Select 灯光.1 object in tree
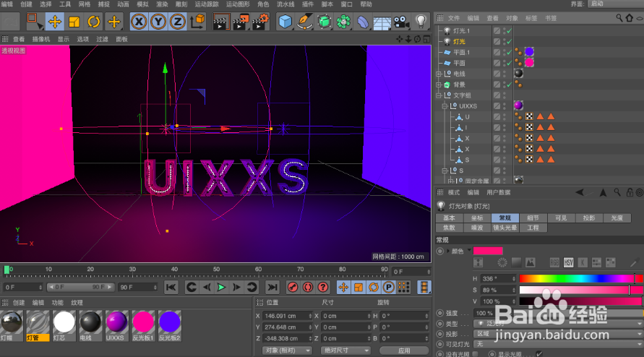 coord(461,31)
